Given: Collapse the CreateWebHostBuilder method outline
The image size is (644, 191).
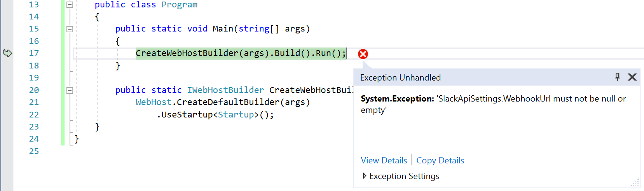Looking at the screenshot, I should (x=70, y=90).
